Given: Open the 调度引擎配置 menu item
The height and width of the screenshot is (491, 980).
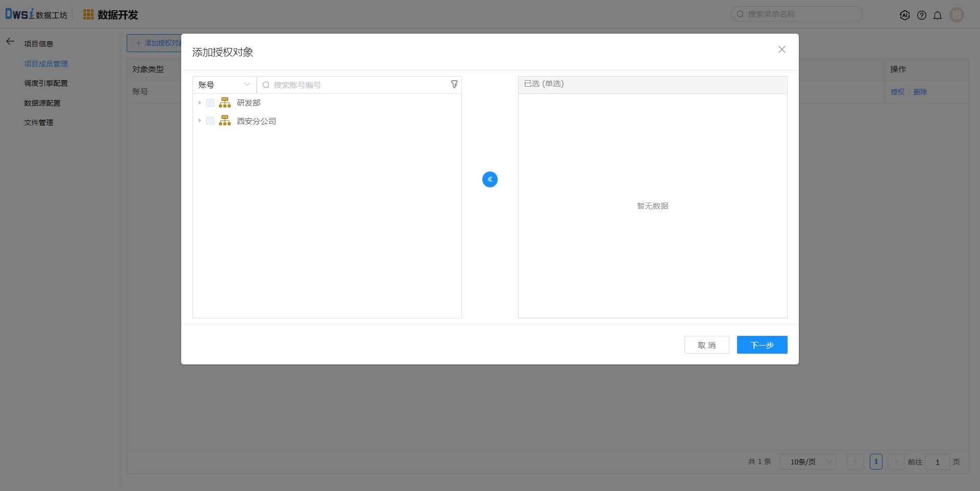Looking at the screenshot, I should (x=46, y=83).
